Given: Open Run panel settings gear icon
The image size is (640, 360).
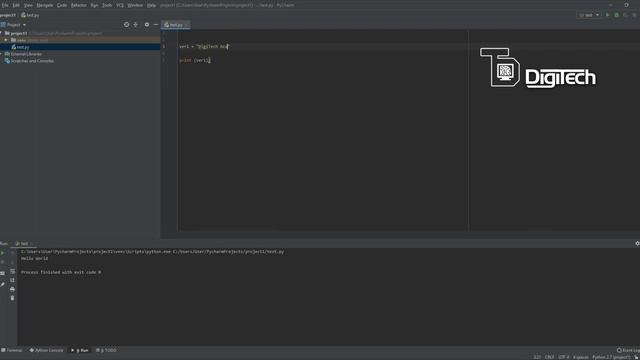Looking at the screenshot, I should [637, 243].
